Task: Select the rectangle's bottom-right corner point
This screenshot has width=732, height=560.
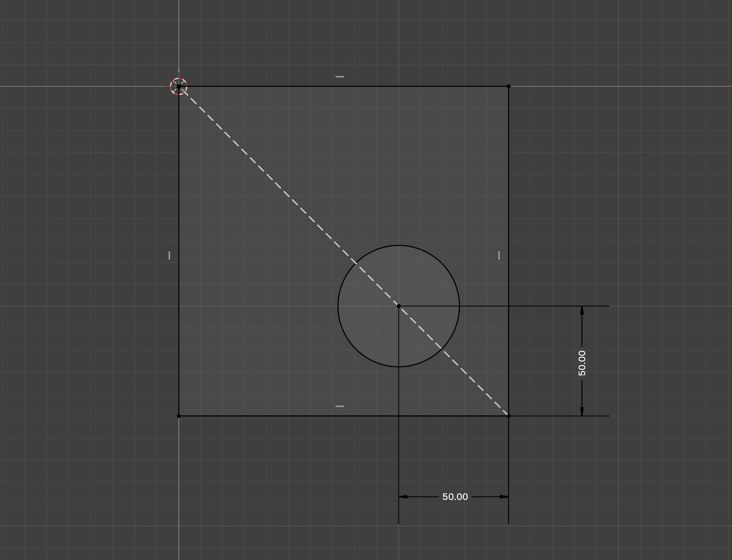Action: 509,416
